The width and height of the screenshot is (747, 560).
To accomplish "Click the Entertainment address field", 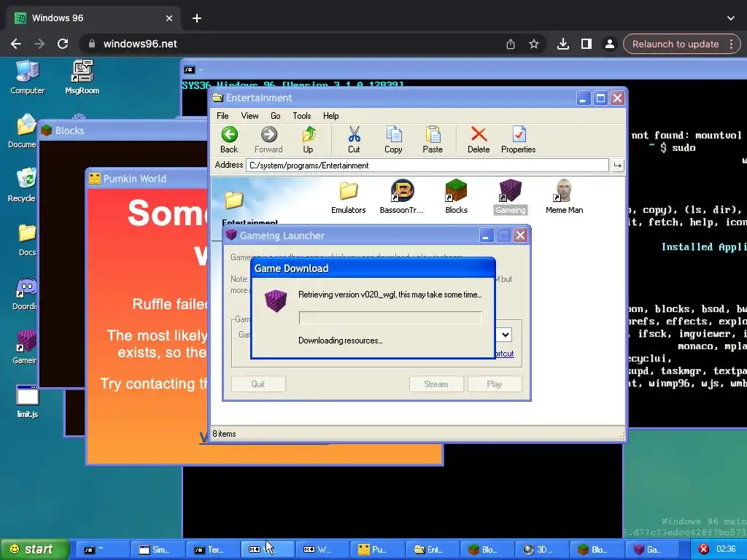I will (427, 166).
